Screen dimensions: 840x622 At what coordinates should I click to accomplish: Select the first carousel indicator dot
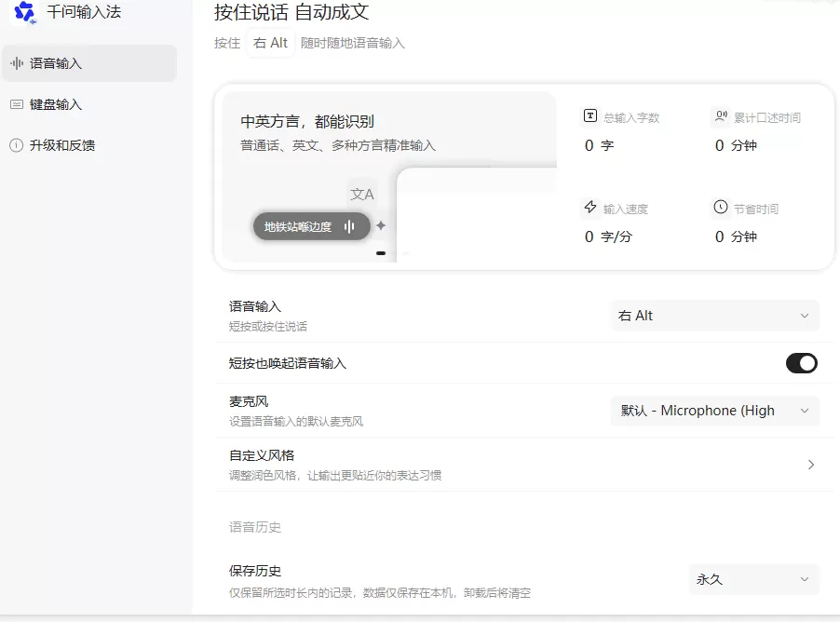pyautogui.click(x=381, y=253)
